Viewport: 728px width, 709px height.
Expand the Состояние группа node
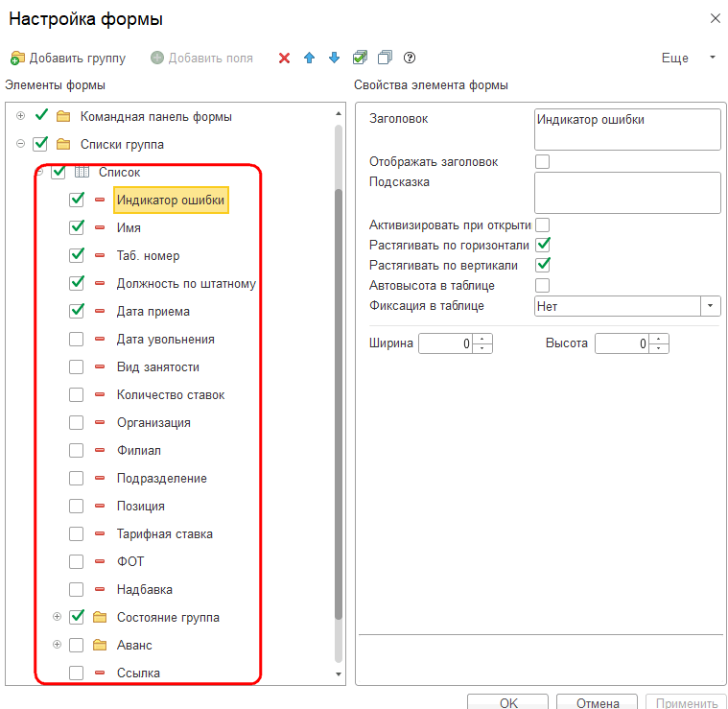click(x=58, y=617)
